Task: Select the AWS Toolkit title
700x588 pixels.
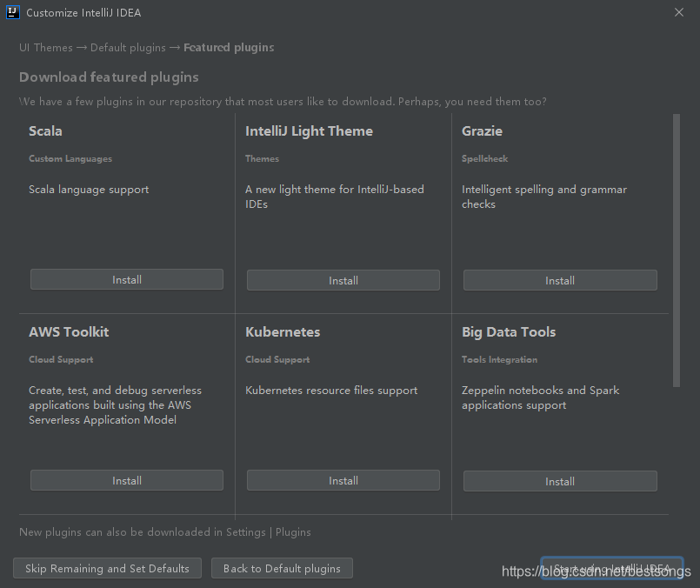Action: pyautogui.click(x=69, y=331)
